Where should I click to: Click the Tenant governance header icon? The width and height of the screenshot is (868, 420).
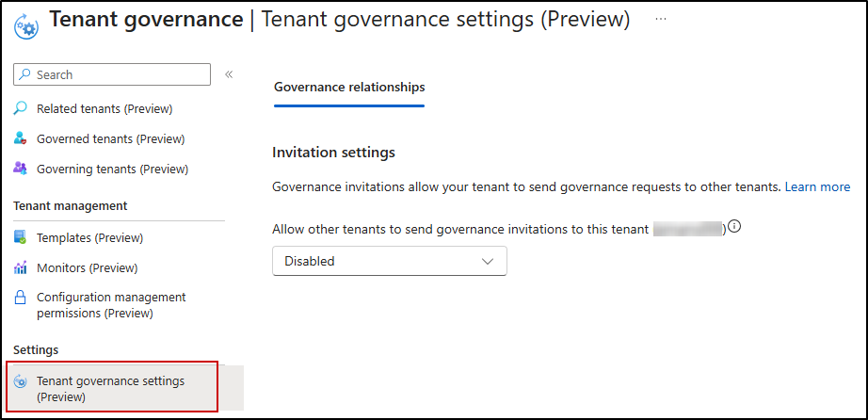(x=25, y=25)
